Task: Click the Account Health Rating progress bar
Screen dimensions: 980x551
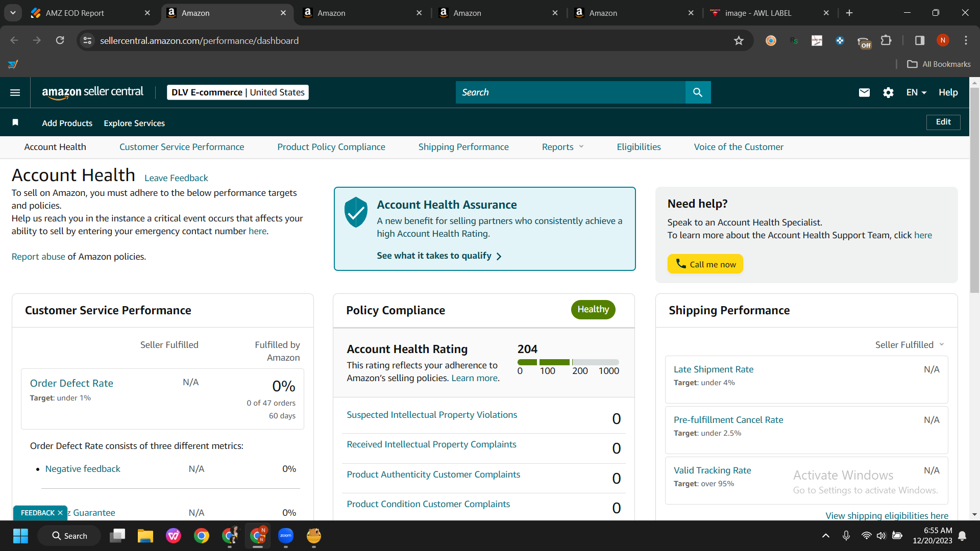Action: pos(568,362)
